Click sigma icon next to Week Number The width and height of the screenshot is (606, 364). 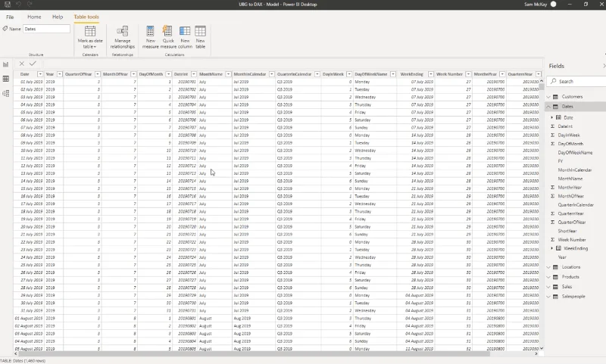553,240
